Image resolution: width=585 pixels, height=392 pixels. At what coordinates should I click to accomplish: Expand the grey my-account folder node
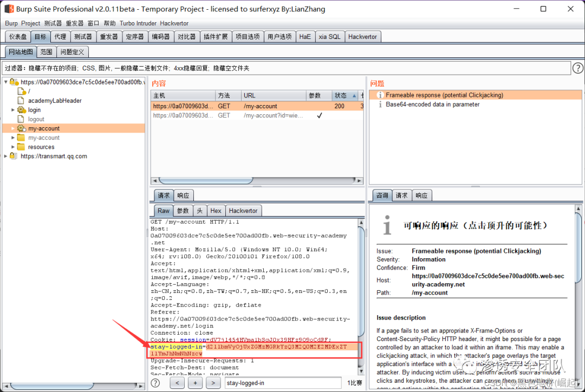(12, 138)
